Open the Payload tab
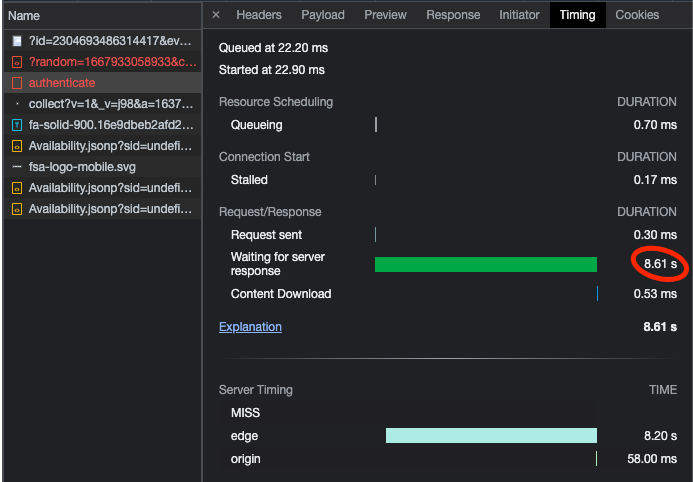This screenshot has height=482, width=693. (x=323, y=15)
